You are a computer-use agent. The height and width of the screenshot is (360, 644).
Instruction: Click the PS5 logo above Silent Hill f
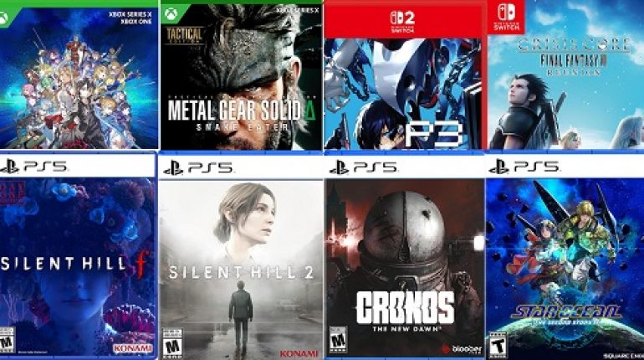(33, 167)
